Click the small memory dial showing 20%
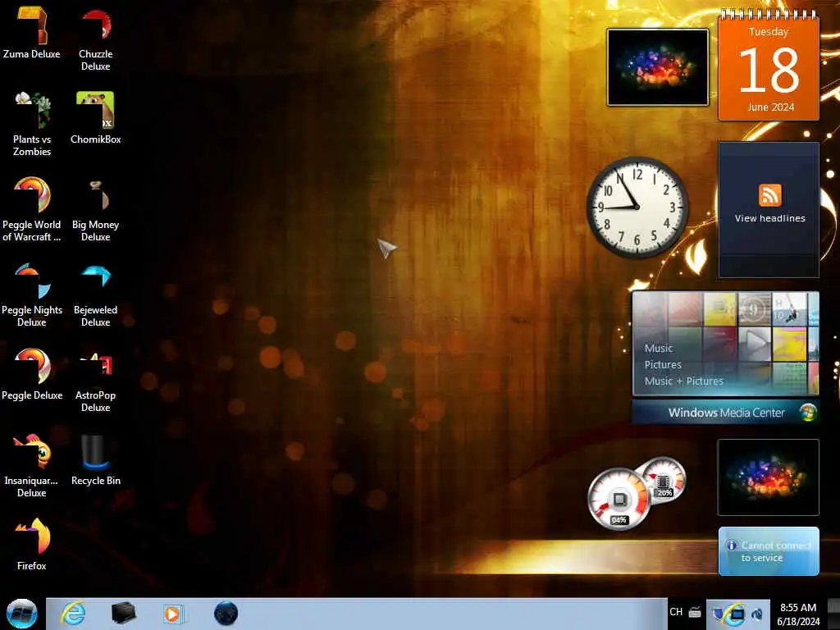 point(663,479)
